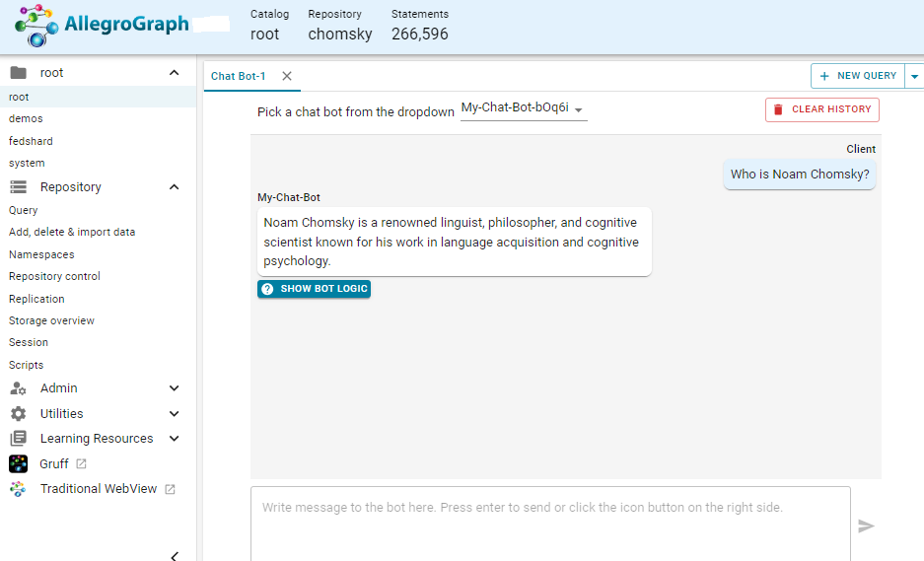
Task: Click the send message arrow icon
Action: pyautogui.click(x=866, y=526)
